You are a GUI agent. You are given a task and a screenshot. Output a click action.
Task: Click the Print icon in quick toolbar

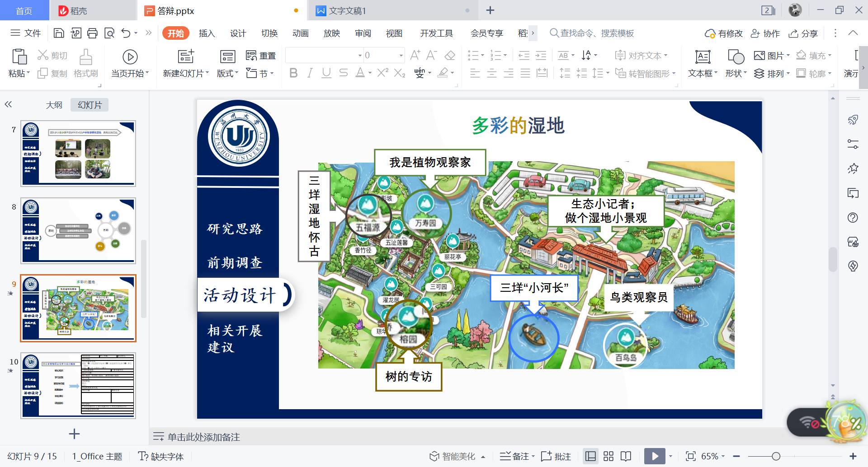pos(92,33)
